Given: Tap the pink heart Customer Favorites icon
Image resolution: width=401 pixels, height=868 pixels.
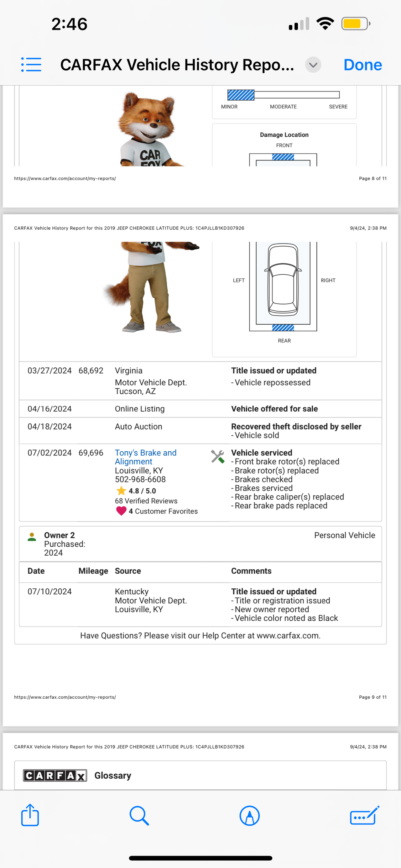Looking at the screenshot, I should (x=121, y=511).
